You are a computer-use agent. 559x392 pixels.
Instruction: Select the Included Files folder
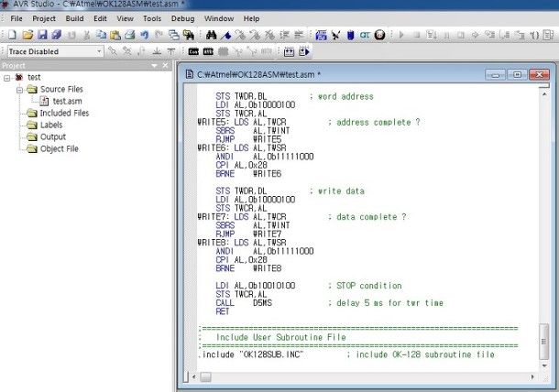pyautogui.click(x=64, y=113)
